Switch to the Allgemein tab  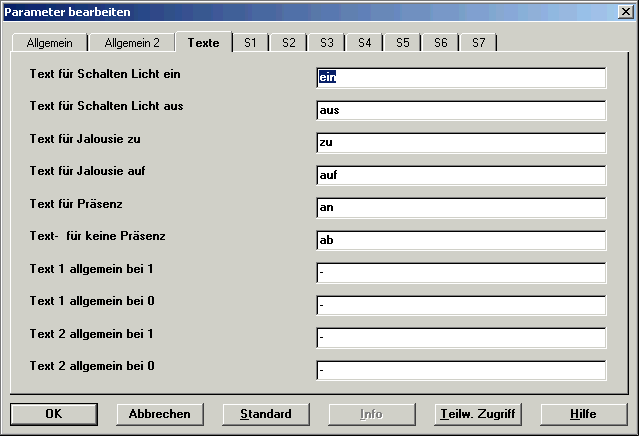coord(47,43)
